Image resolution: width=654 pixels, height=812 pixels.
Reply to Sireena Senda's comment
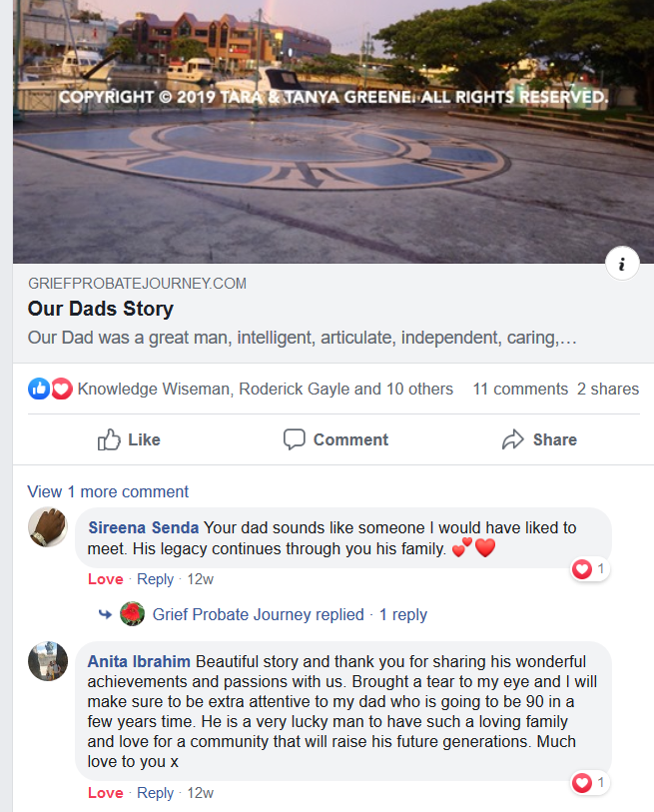coord(155,579)
